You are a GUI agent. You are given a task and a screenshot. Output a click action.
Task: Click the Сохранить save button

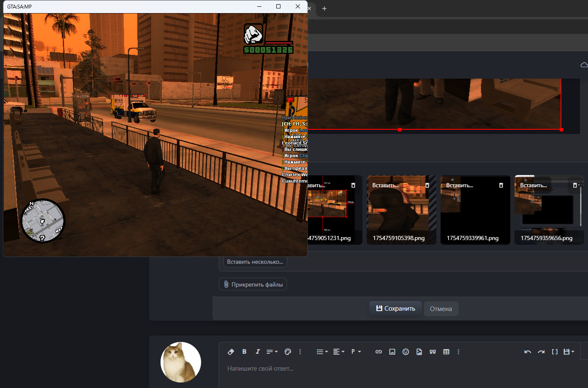pyautogui.click(x=395, y=309)
